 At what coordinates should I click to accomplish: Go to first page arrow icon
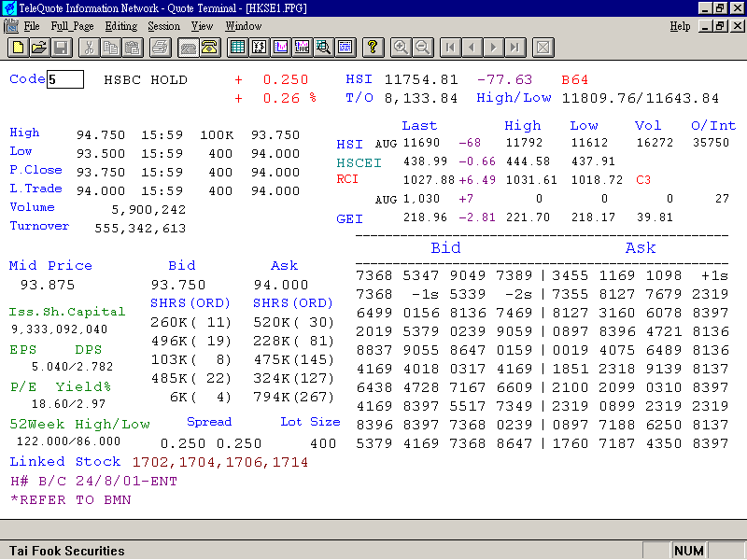[x=450, y=48]
